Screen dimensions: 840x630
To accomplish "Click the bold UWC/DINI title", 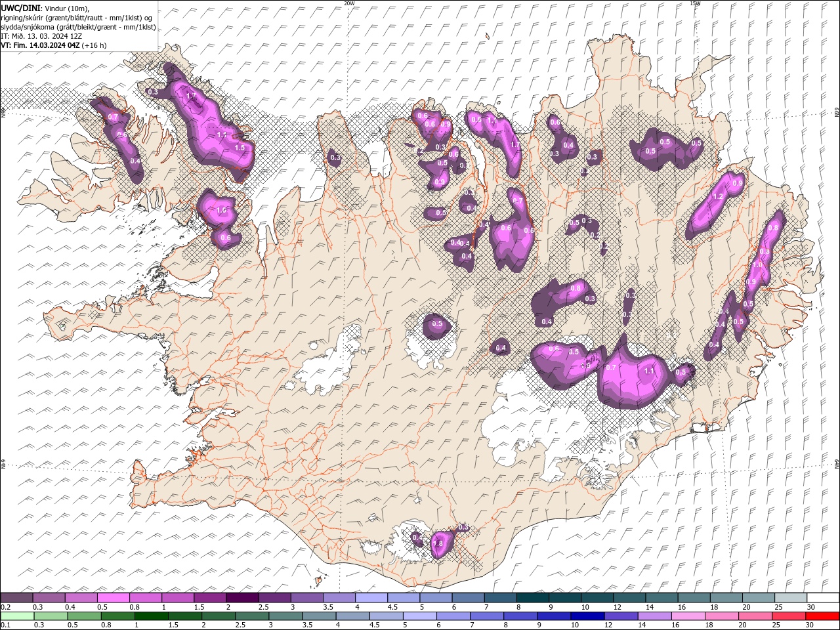I will pyautogui.click(x=20, y=7).
